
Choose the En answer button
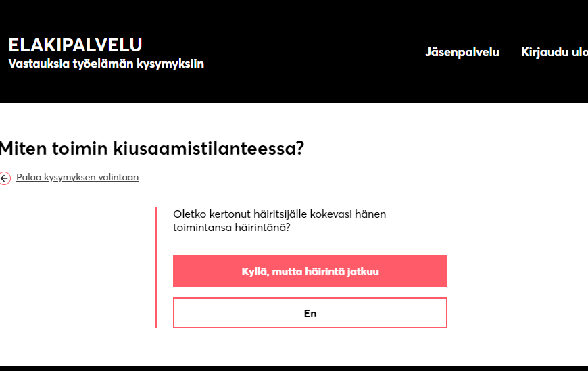pos(310,313)
